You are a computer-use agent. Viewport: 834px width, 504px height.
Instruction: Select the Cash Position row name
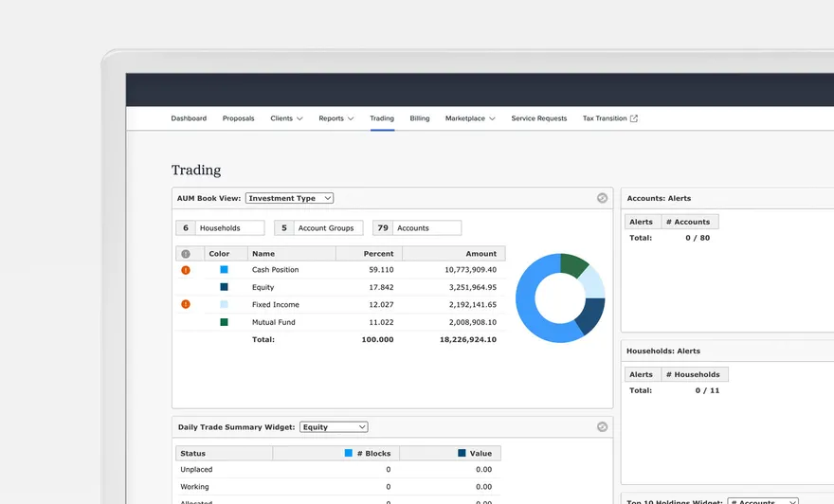coord(275,270)
